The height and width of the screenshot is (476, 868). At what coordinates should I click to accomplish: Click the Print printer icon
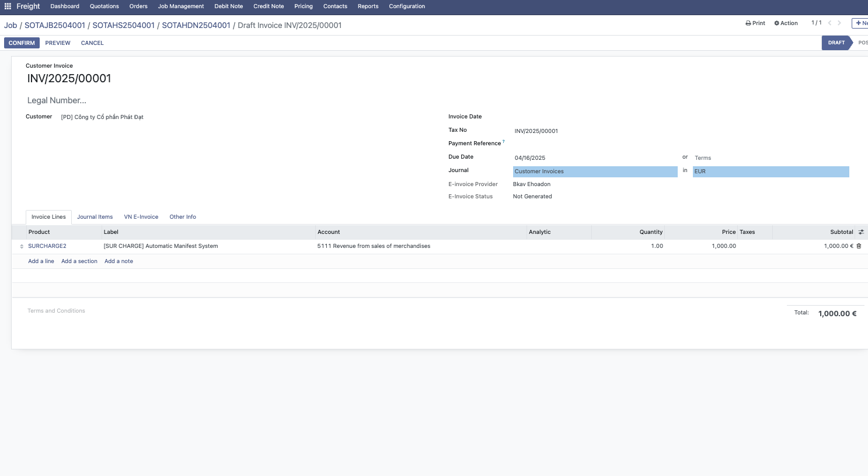point(748,23)
